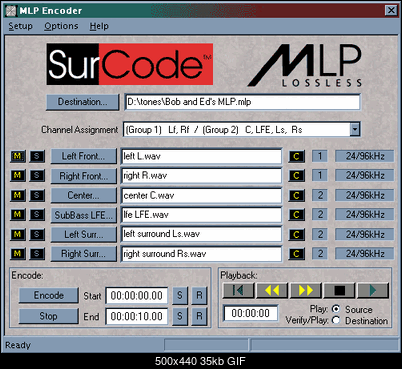402x369 pixels.
Task: Click the center C.wav file field
Action: tap(201, 195)
